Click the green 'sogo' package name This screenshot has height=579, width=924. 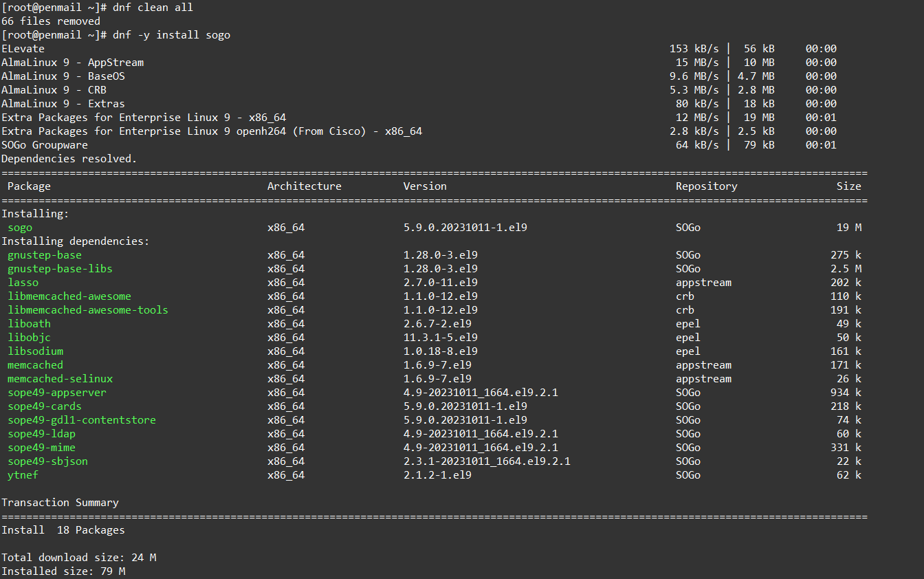(20, 228)
